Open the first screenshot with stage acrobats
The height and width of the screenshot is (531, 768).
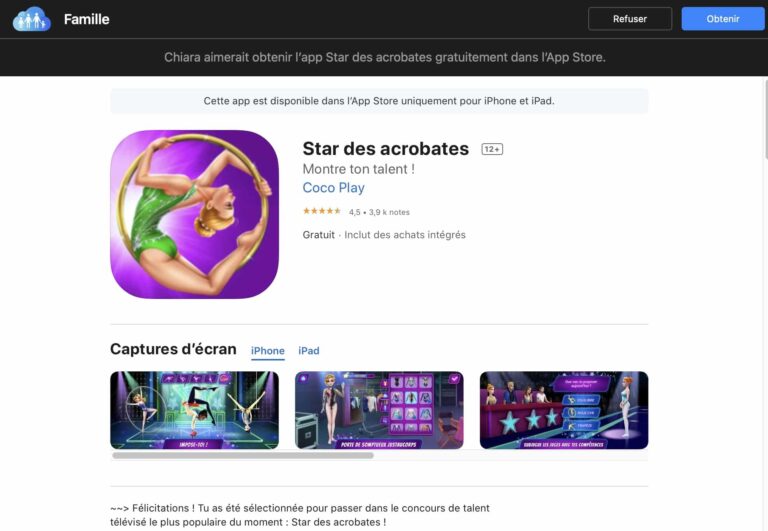click(x=194, y=410)
